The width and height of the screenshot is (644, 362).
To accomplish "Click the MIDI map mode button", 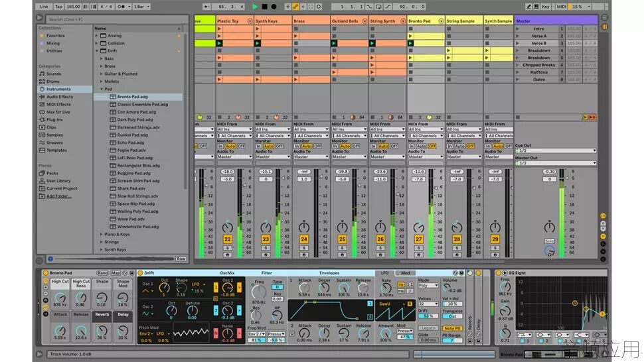I will coord(561,7).
